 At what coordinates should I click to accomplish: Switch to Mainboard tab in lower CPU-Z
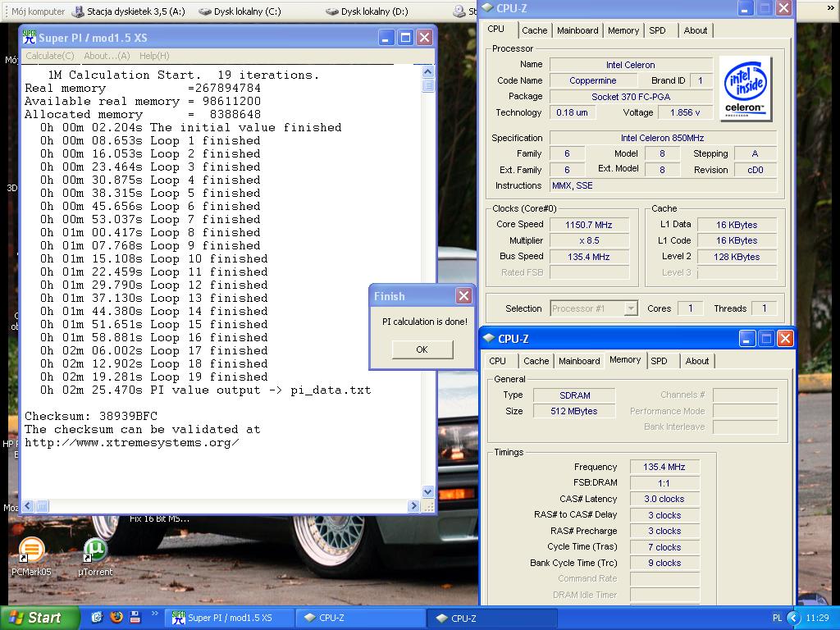(579, 361)
